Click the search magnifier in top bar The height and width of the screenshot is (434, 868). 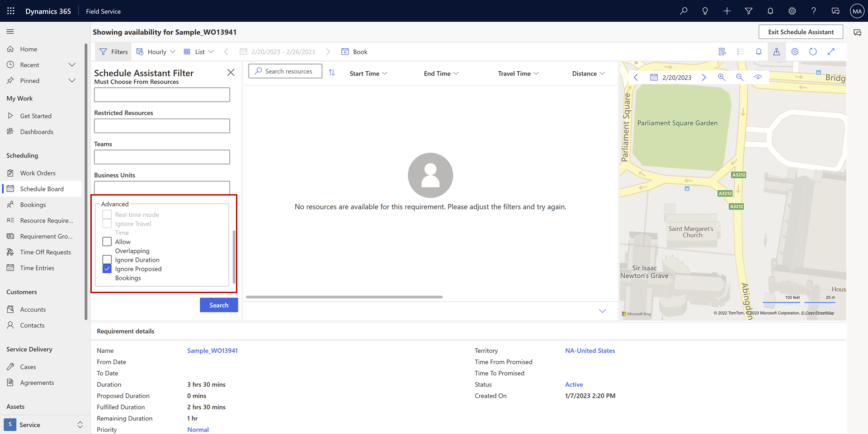pyautogui.click(x=684, y=11)
